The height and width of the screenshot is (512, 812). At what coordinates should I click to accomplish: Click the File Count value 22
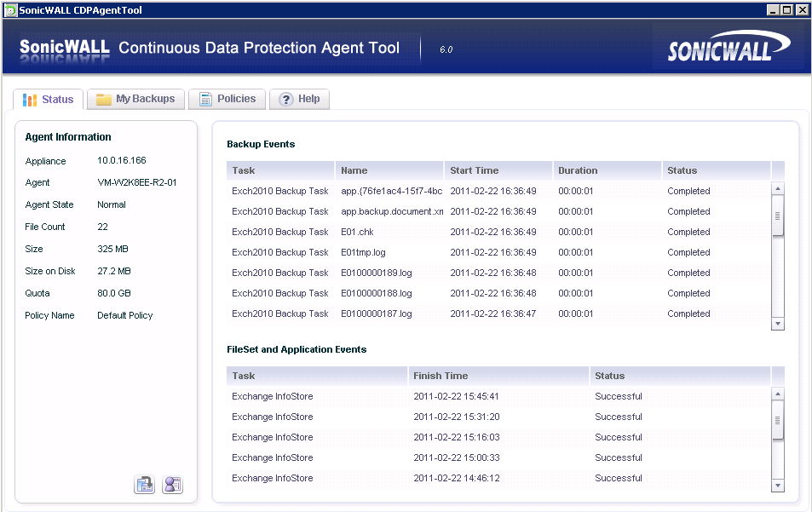coord(102,227)
